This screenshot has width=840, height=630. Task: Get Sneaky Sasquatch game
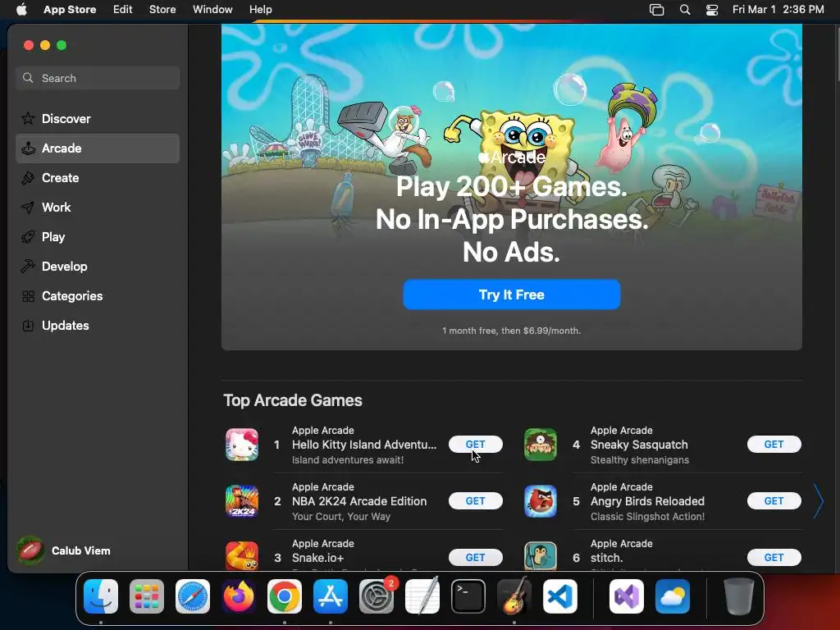pyautogui.click(x=774, y=444)
